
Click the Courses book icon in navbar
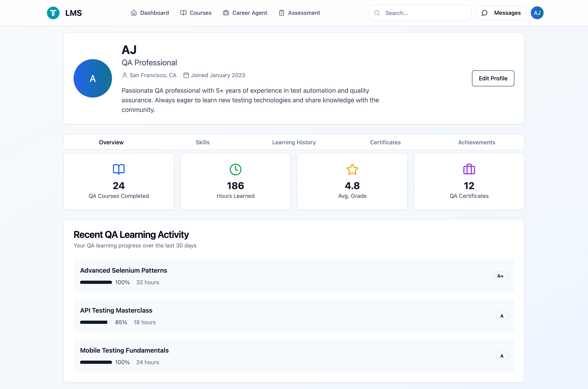(x=183, y=13)
